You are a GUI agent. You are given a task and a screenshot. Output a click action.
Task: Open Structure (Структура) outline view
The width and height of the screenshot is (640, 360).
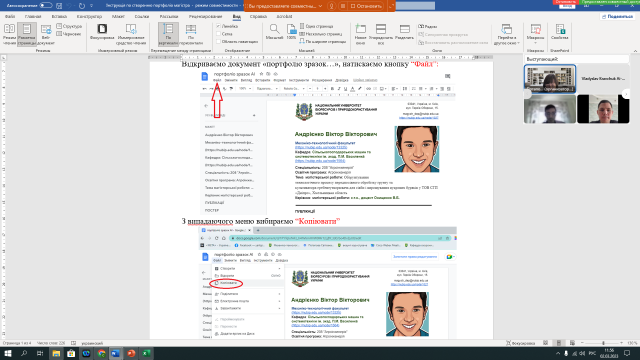click(69, 26)
